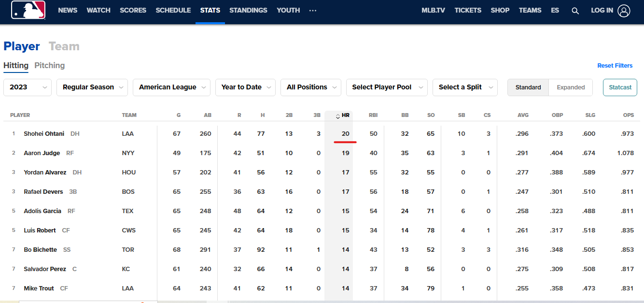Screen dimensions: 644x303
Task: Select the STATS nav item
Action: (x=210, y=10)
